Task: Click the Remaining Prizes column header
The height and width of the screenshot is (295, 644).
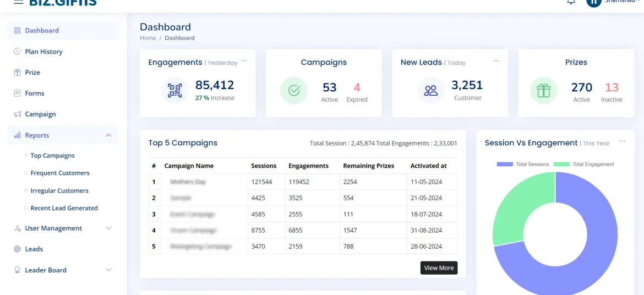Action: click(x=368, y=166)
